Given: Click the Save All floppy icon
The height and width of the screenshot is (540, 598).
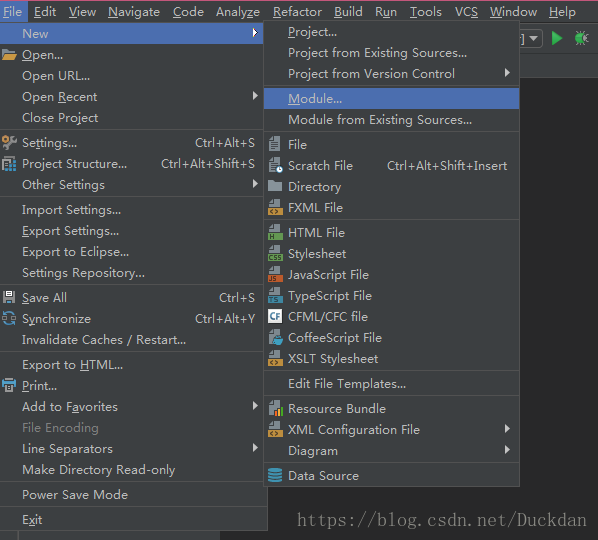Looking at the screenshot, I should pos(9,297).
